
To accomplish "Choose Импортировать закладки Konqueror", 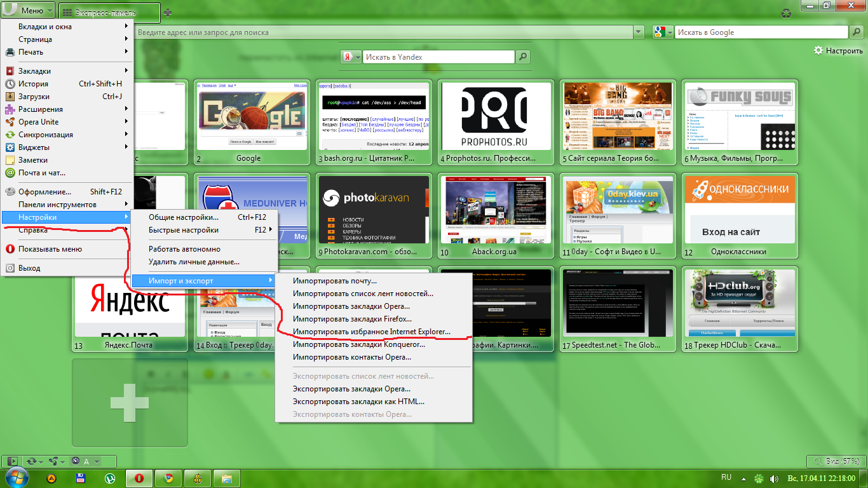I will click(373, 344).
